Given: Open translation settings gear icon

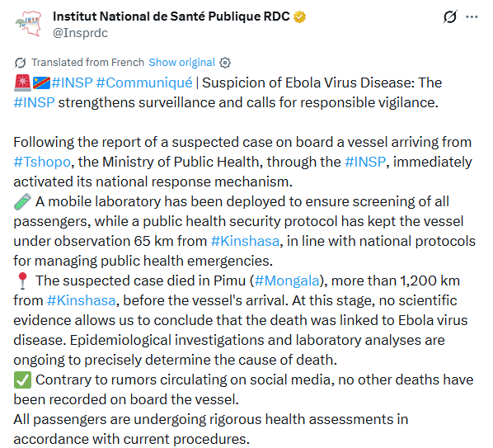Looking at the screenshot, I should (225, 63).
